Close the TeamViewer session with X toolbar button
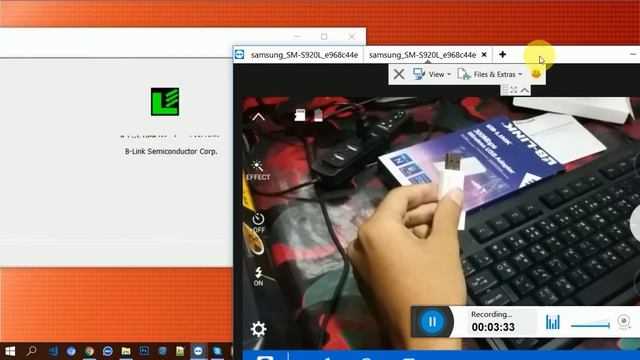 tap(399, 74)
